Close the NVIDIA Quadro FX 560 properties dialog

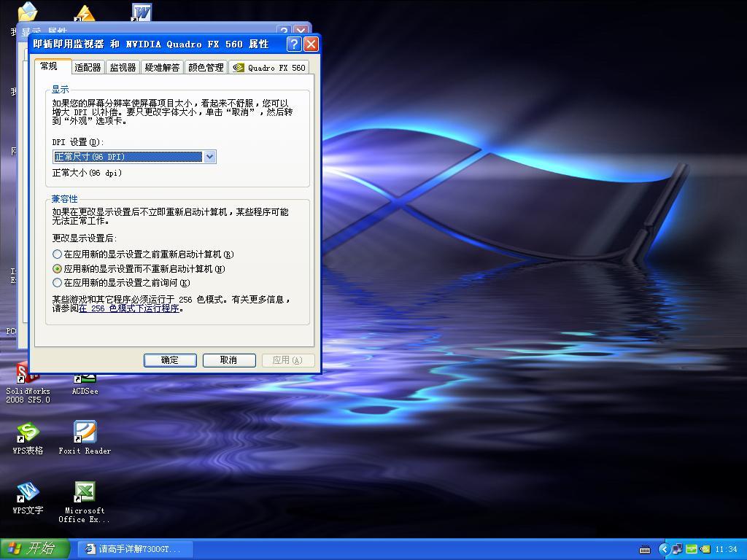point(311,44)
